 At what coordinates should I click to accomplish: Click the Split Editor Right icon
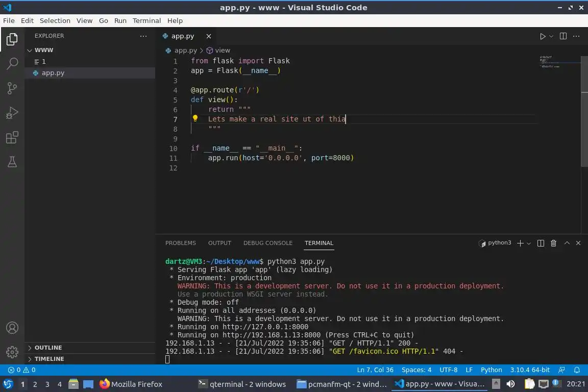pos(563,36)
